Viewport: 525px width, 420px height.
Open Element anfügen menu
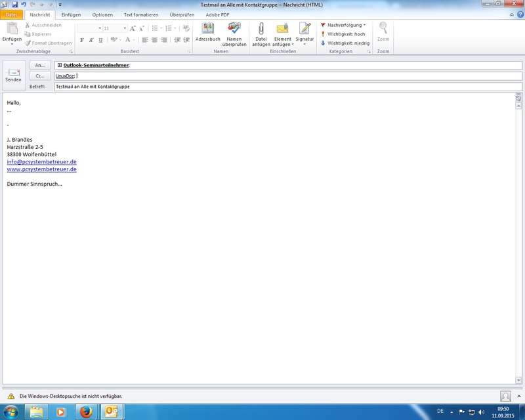click(x=283, y=35)
